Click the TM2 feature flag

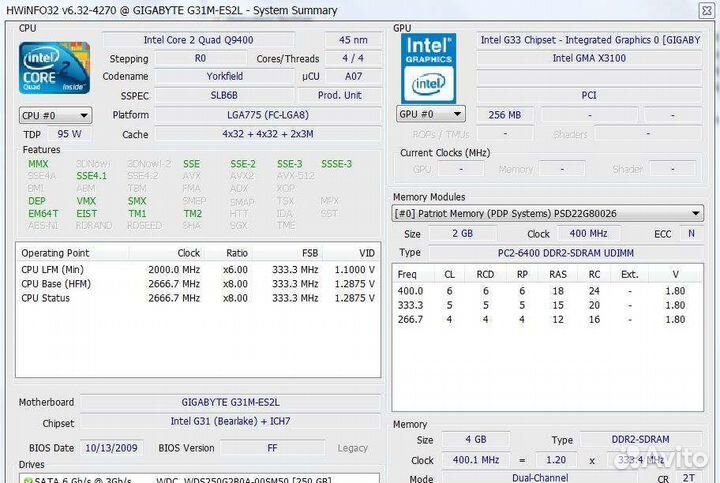193,213
